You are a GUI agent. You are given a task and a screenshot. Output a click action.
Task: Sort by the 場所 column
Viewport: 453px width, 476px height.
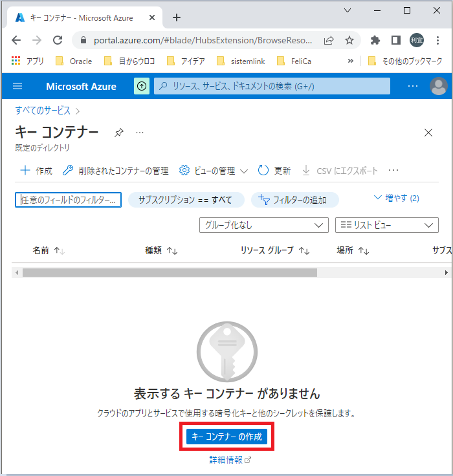[353, 250]
